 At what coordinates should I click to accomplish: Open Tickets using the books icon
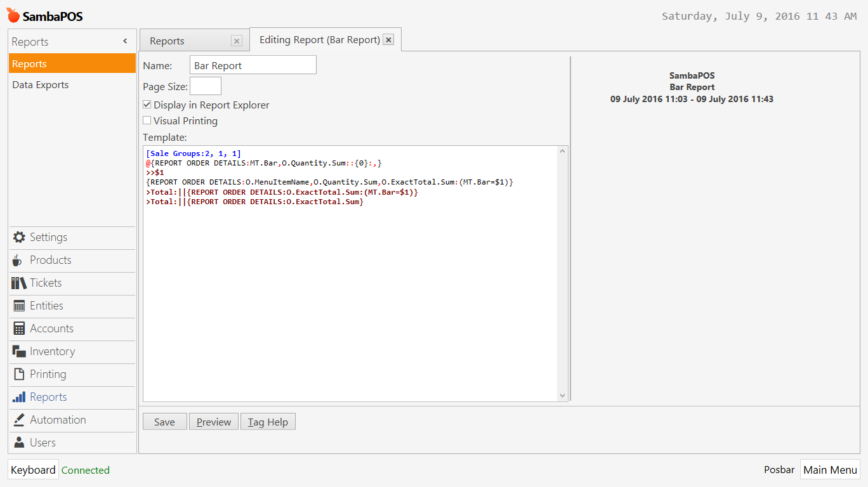(19, 283)
